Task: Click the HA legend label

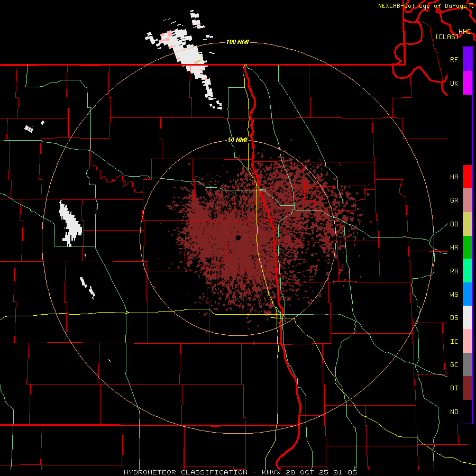Action: 454,177
